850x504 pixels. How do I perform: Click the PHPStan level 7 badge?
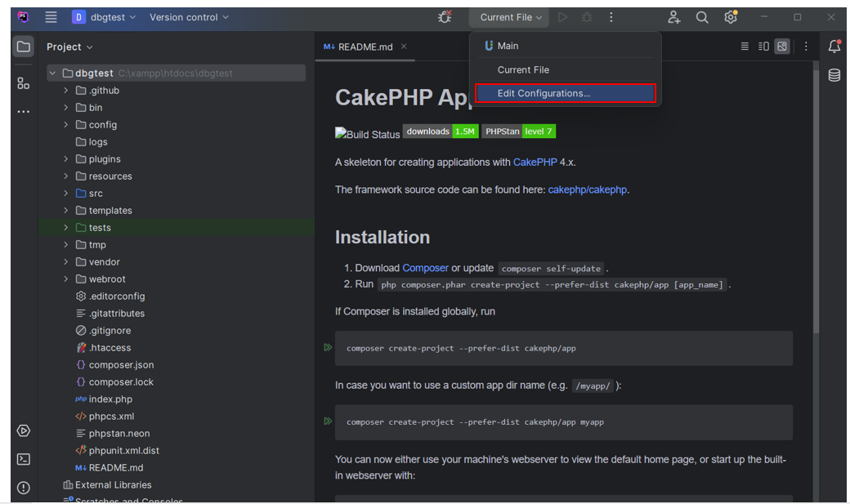tap(519, 132)
